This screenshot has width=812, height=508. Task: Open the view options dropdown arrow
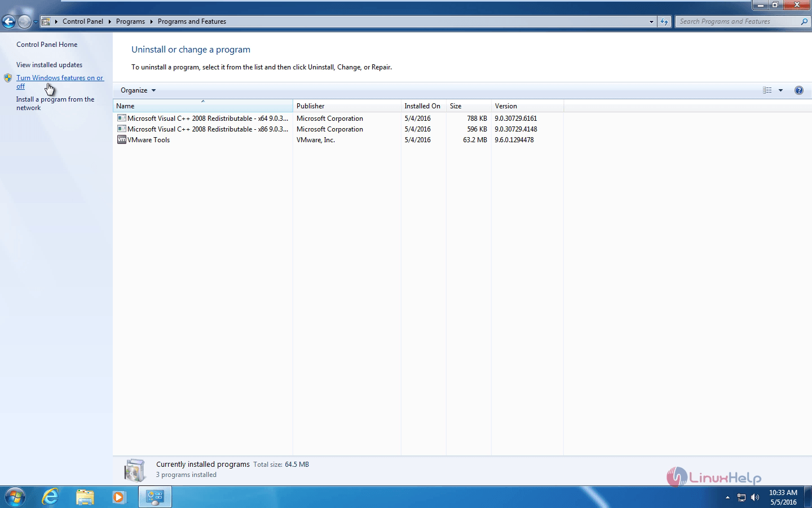(x=781, y=90)
